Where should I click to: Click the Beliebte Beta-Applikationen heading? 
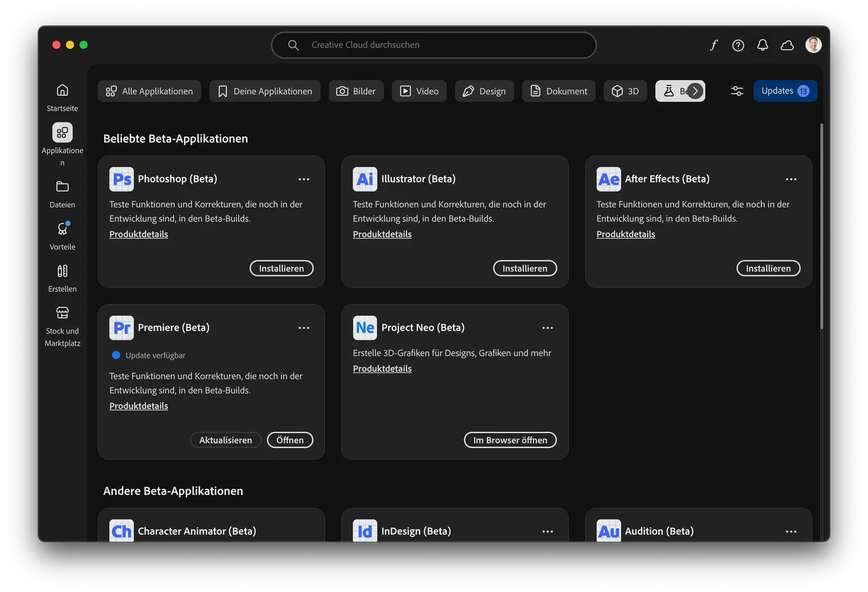tap(175, 139)
